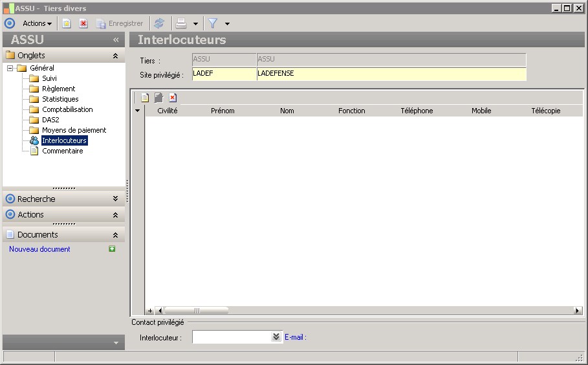The width and height of the screenshot is (588, 365).
Task: Open the print options dropdown arrow
Action: (195, 24)
